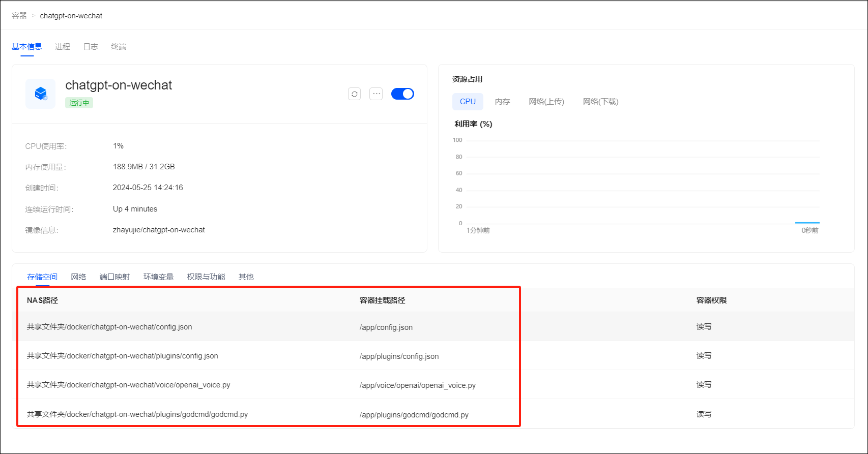This screenshot has width=868, height=454.
Task: Show the CPU resource chart
Action: (x=468, y=102)
